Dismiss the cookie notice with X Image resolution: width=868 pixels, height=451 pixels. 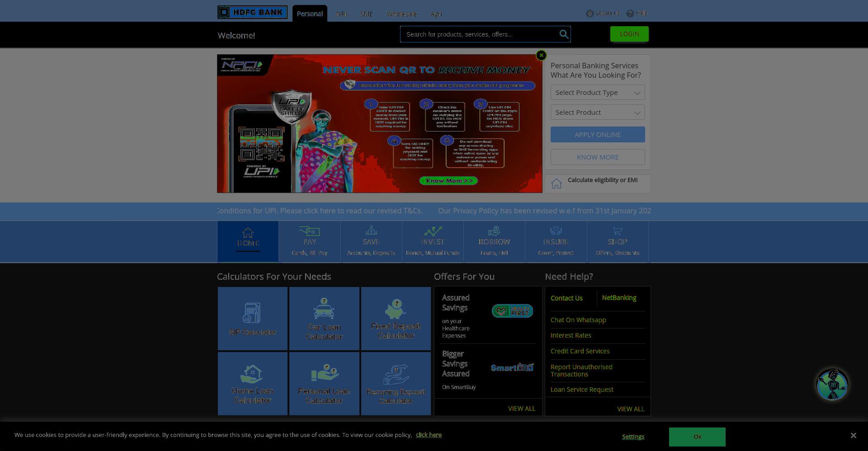pyautogui.click(x=853, y=435)
